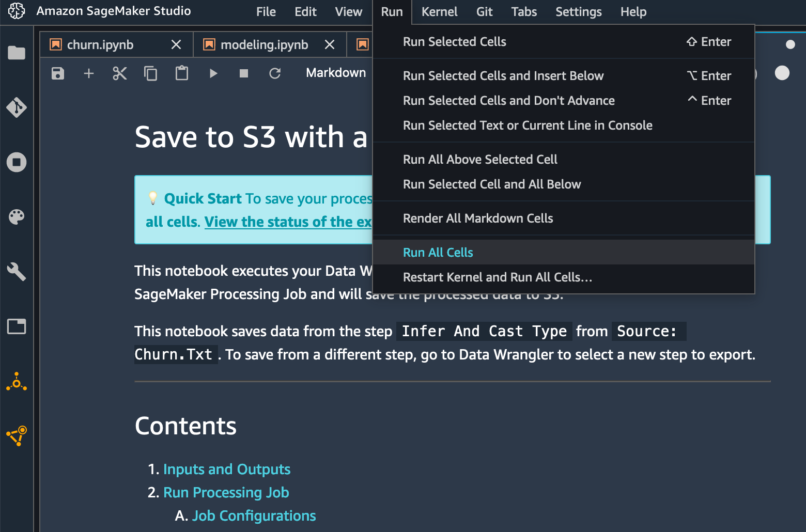Choose Render All Markdown Cells

click(x=564, y=218)
